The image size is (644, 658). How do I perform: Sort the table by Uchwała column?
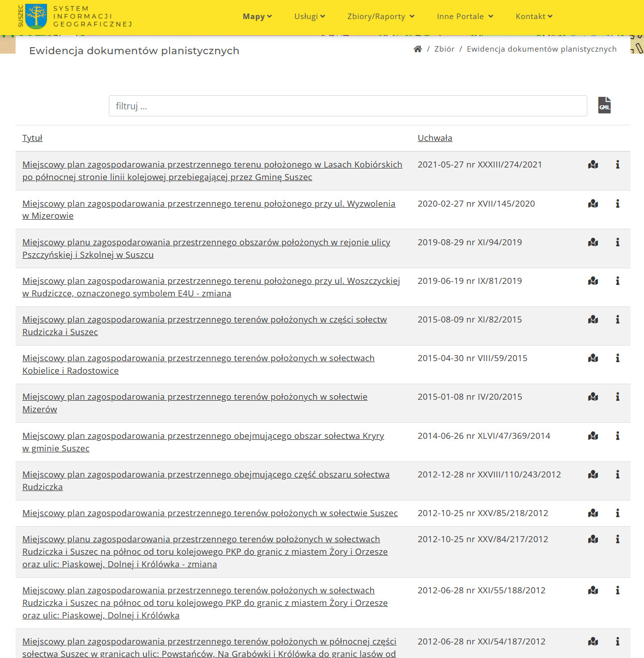[x=435, y=138]
